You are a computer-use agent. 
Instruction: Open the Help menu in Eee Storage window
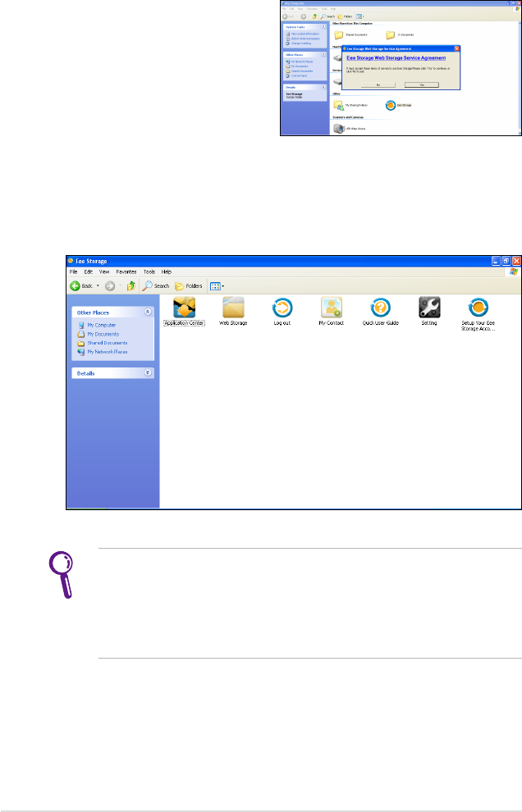click(167, 271)
